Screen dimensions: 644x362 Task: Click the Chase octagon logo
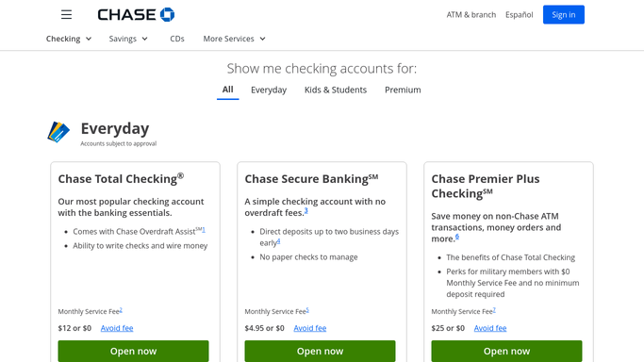coord(167,14)
